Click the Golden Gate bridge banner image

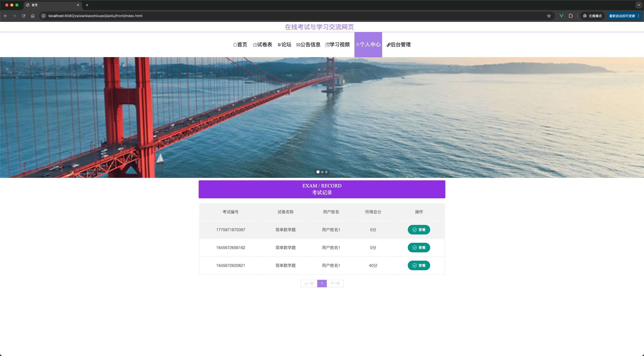tap(322, 117)
